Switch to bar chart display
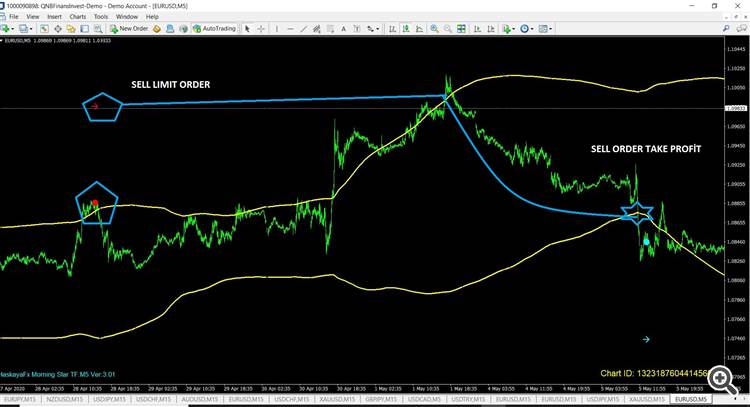The image size is (750, 407). (x=392, y=29)
